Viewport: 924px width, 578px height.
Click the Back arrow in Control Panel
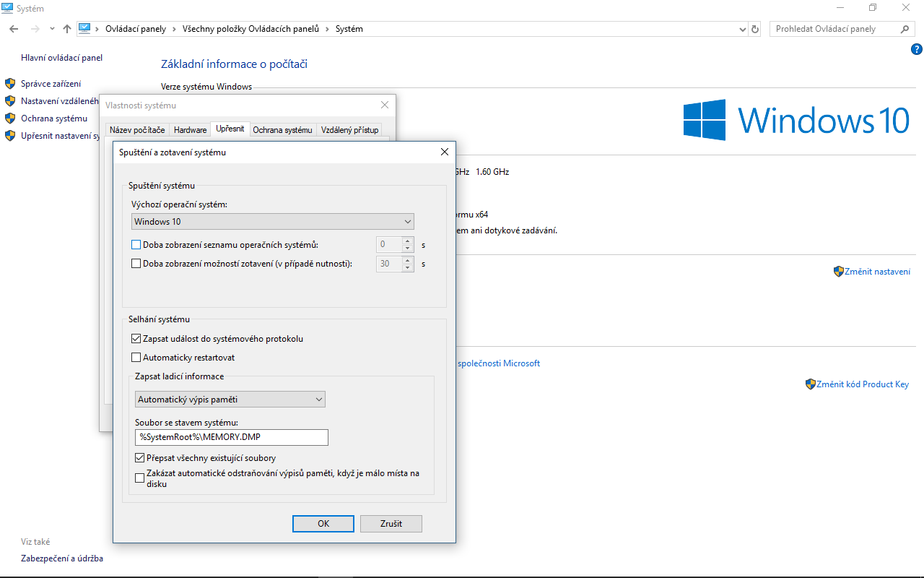14,29
